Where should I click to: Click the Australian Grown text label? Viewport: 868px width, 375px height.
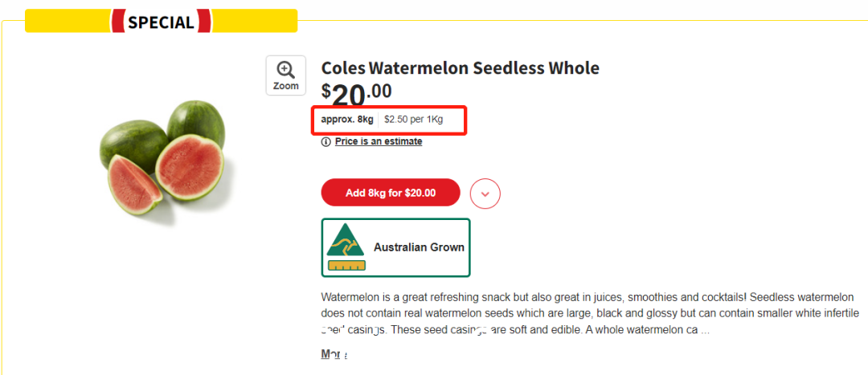419,247
